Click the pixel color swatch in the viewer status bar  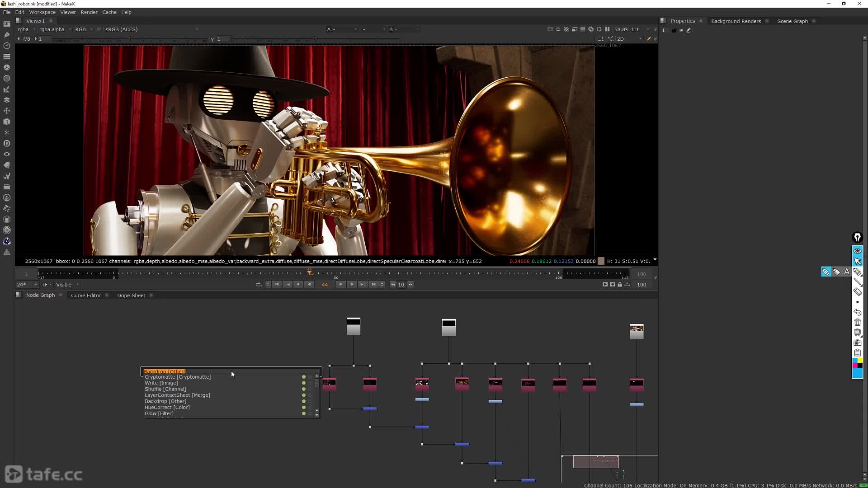click(x=601, y=261)
